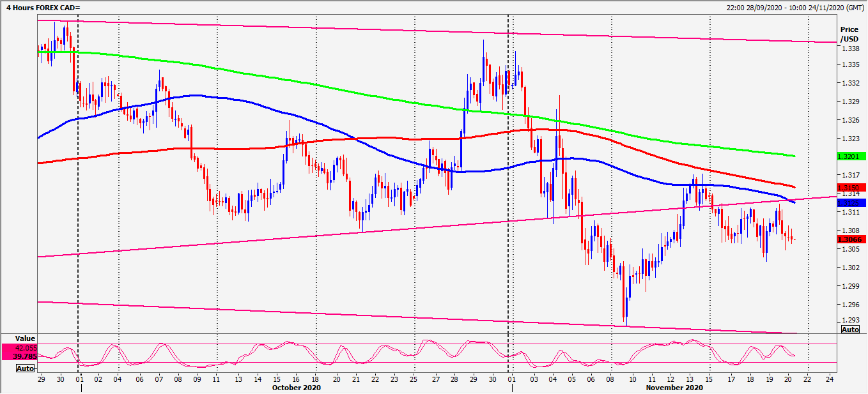Click the October 2020 month label
The width and height of the screenshot is (868, 394).
click(x=297, y=388)
